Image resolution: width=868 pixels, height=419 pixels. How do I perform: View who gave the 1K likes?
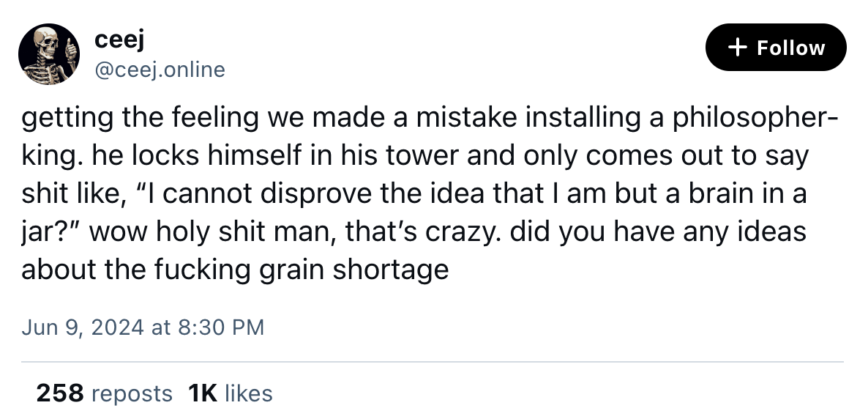[x=230, y=393]
